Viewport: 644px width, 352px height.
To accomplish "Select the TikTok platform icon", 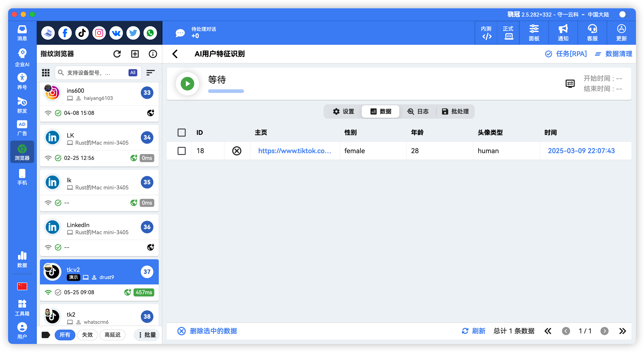I will pos(82,33).
